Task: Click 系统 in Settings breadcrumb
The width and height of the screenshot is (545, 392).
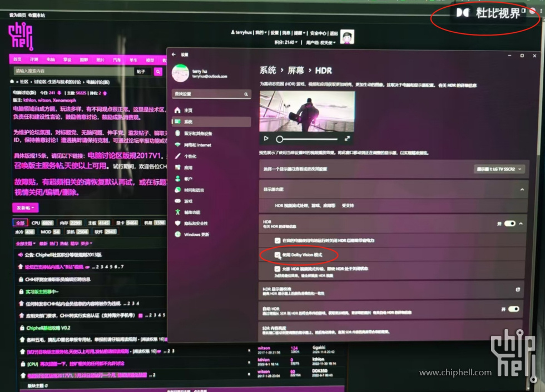Action: pyautogui.click(x=267, y=70)
